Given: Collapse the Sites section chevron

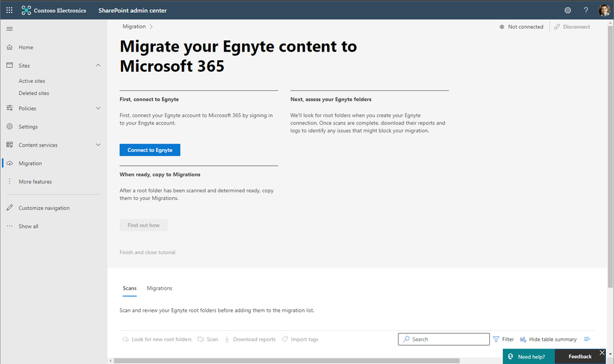Looking at the screenshot, I should pyautogui.click(x=98, y=66).
